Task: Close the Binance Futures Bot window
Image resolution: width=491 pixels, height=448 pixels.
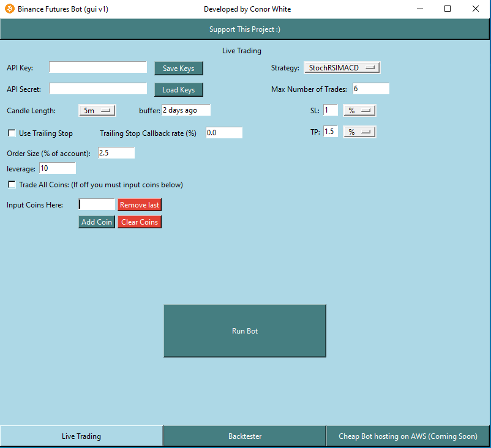Action: pos(475,9)
